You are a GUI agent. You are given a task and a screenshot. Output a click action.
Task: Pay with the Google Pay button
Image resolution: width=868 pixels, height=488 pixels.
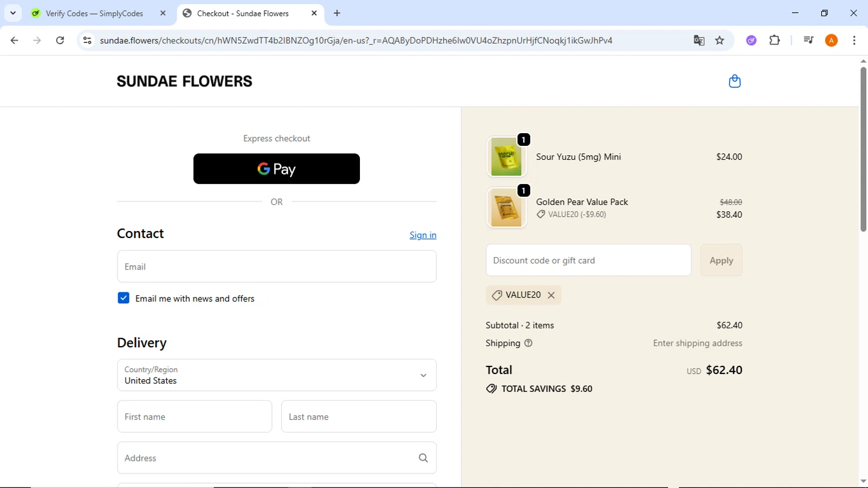pyautogui.click(x=277, y=169)
